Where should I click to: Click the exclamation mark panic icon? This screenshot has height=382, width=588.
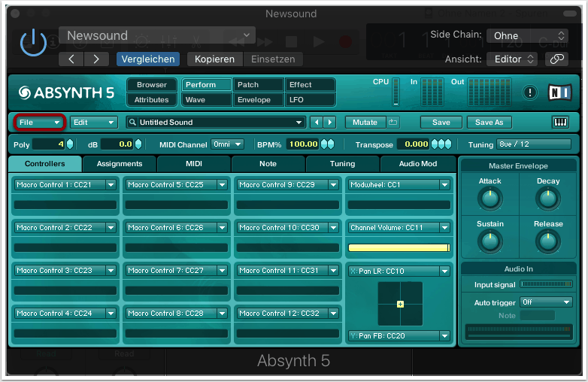click(530, 92)
